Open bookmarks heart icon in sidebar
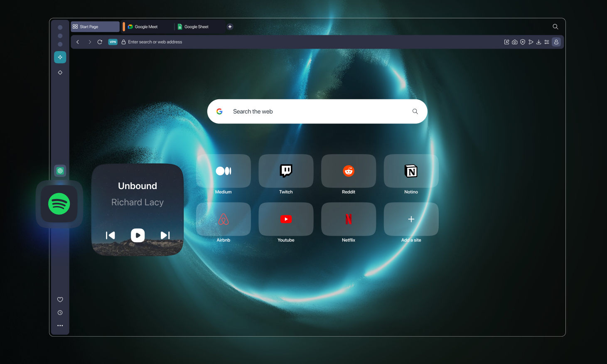This screenshot has width=607, height=364. pos(60,300)
